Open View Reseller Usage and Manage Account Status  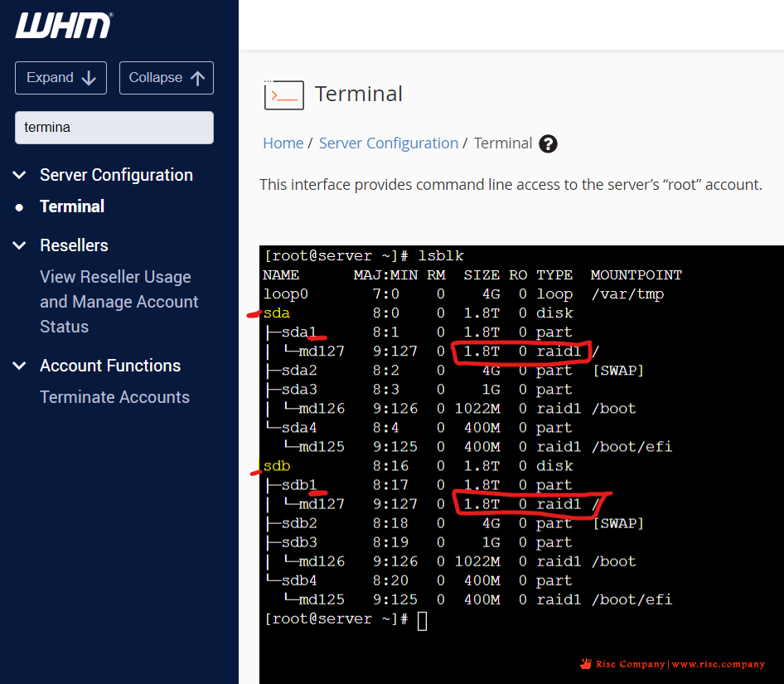coord(119,302)
